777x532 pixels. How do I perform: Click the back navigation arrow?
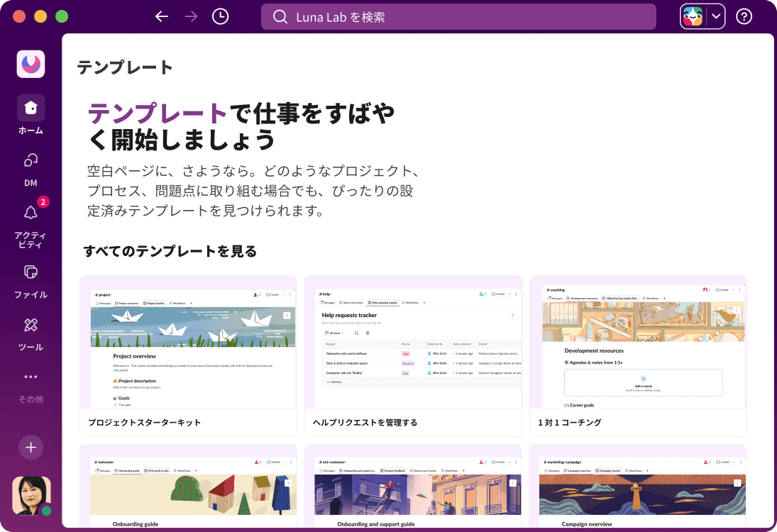pyautogui.click(x=161, y=16)
